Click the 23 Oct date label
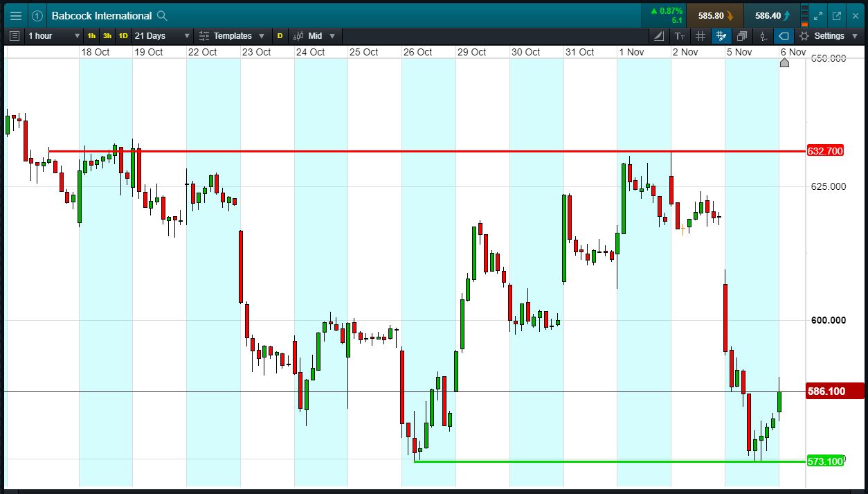The image size is (868, 494). [x=256, y=52]
